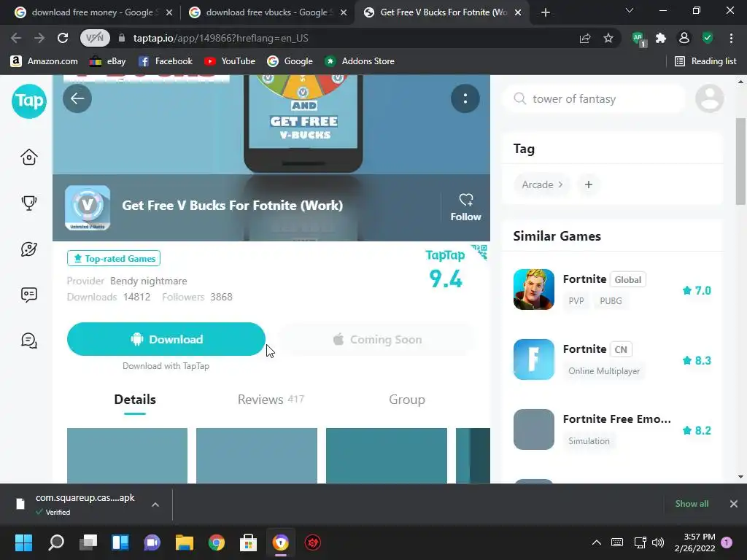Open the Arcade tag

(542, 184)
